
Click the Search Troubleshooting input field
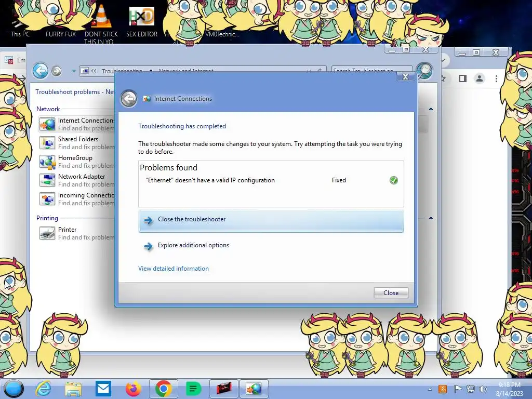click(x=372, y=71)
